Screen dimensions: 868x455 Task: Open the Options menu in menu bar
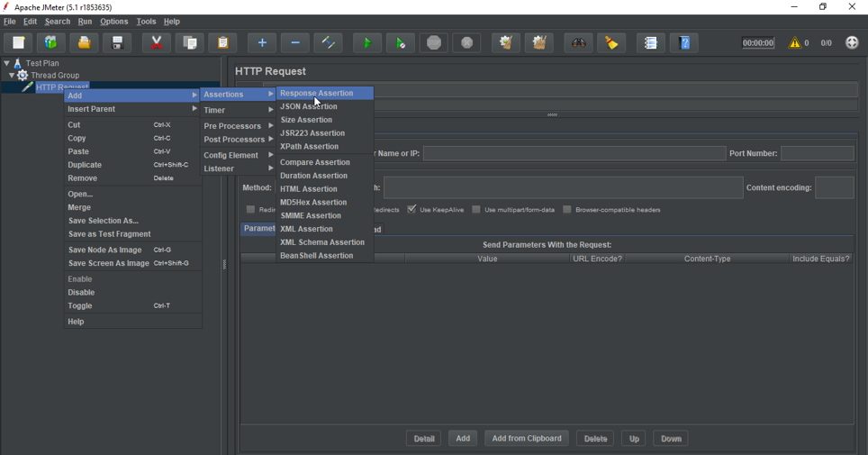point(114,22)
